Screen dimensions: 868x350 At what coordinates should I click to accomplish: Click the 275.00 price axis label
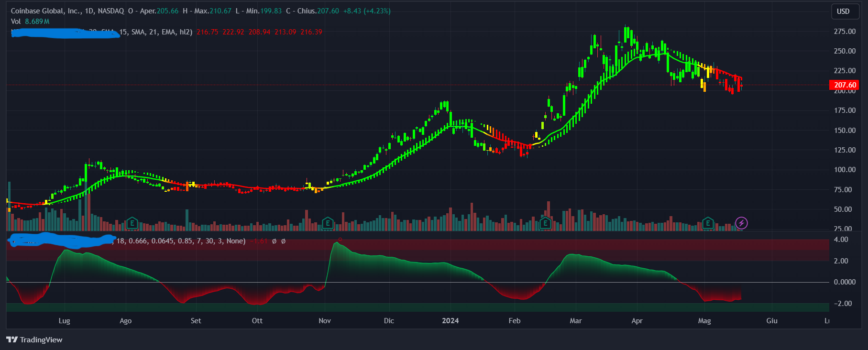click(x=845, y=32)
